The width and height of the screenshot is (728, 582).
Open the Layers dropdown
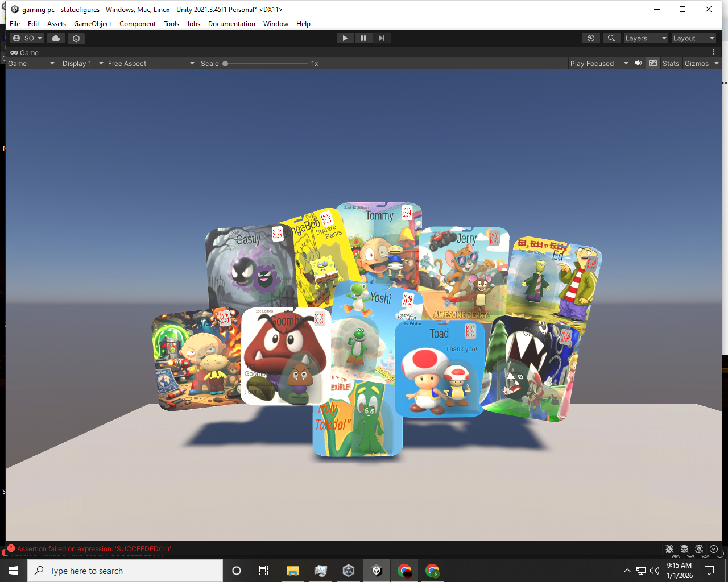(646, 38)
